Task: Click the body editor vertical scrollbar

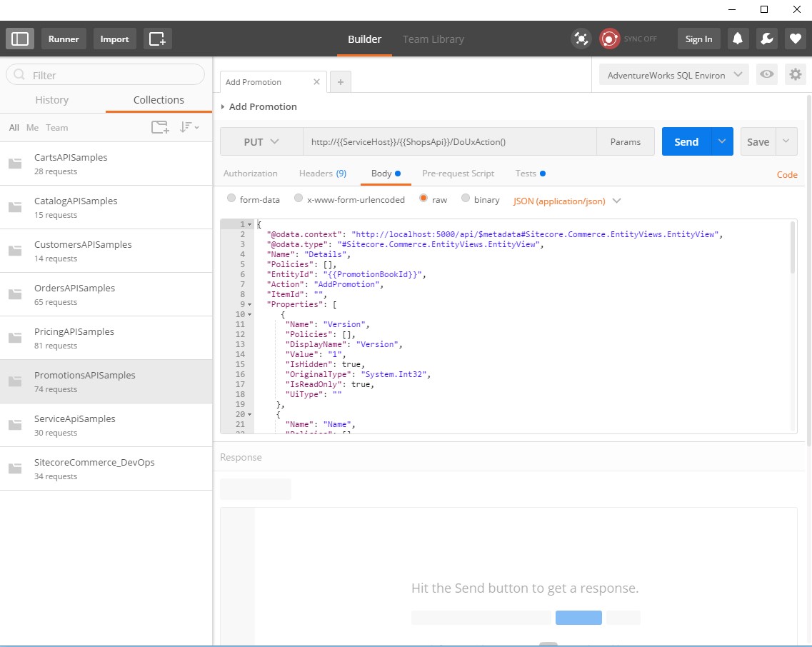Action: coord(792,248)
